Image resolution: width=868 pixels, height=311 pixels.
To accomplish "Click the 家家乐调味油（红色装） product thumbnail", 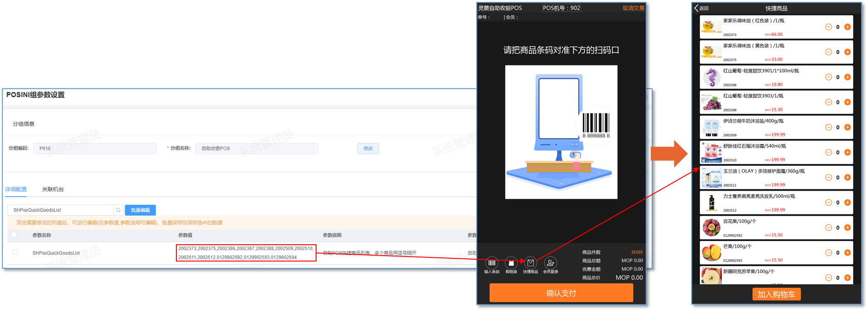I will coord(711,27).
